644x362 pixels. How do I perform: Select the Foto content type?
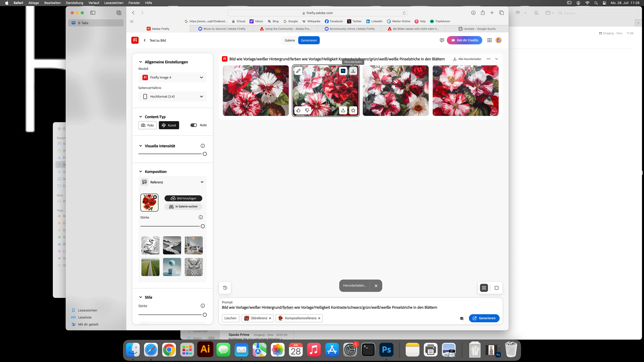pos(148,125)
